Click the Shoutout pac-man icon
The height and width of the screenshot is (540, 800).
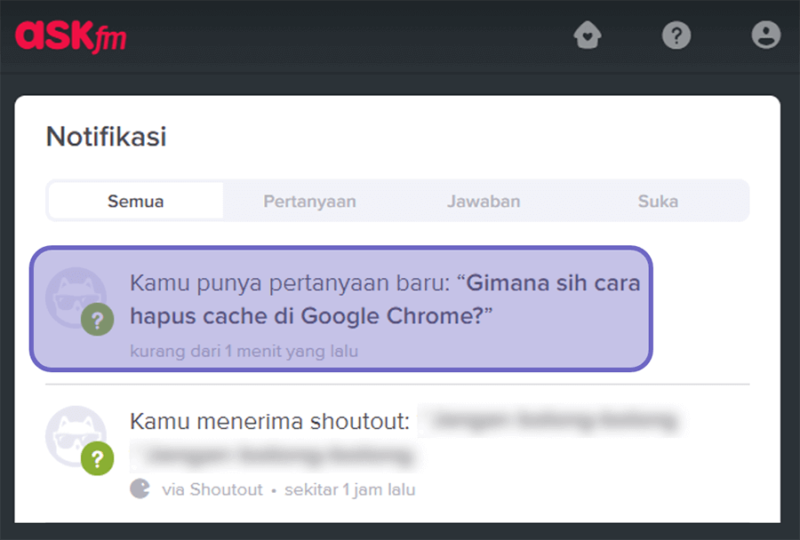click(140, 489)
